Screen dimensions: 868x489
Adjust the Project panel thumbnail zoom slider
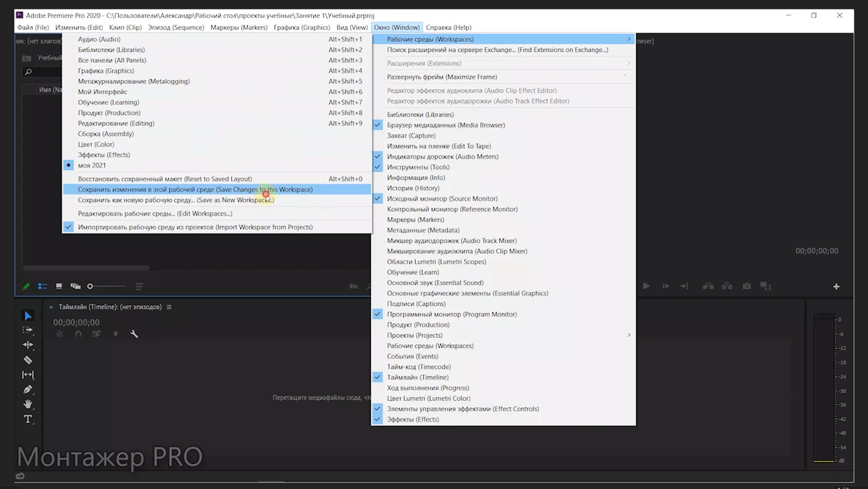105,286
